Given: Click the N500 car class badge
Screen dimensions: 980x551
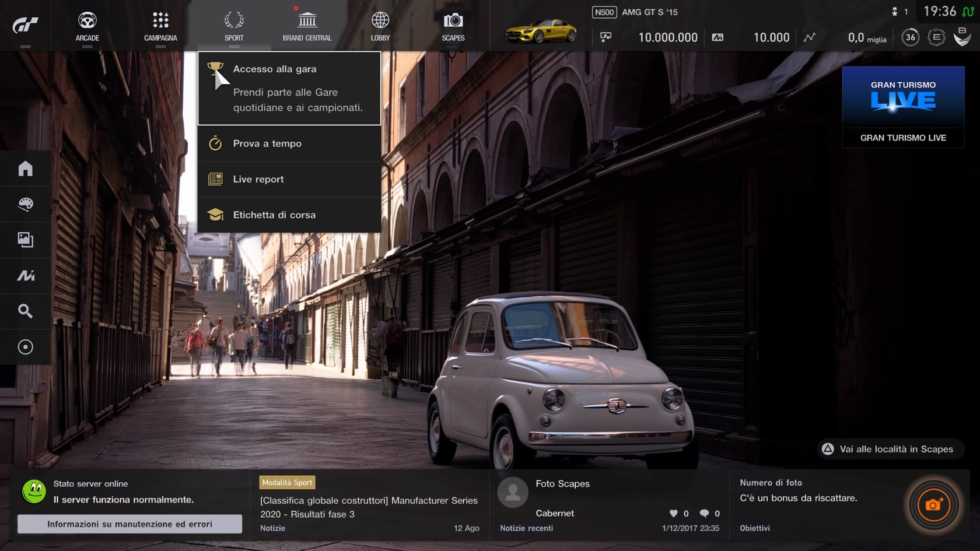Looking at the screenshot, I should pyautogui.click(x=604, y=12).
